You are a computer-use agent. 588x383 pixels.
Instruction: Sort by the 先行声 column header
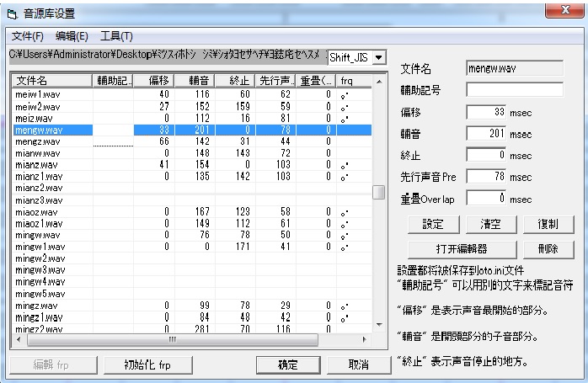pyautogui.click(x=275, y=81)
